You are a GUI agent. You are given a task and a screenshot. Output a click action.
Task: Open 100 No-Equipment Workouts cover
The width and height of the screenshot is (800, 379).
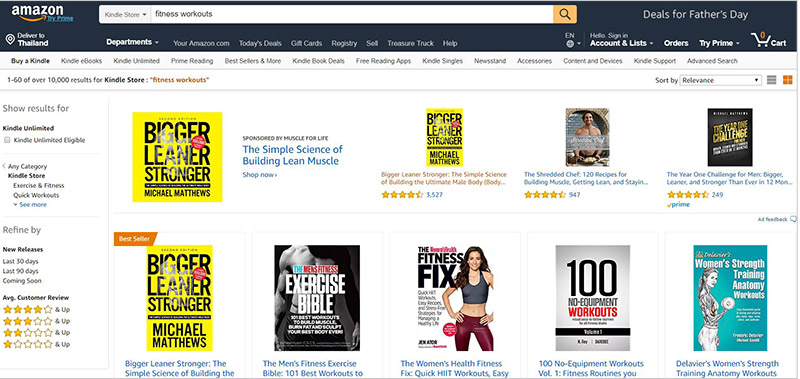pos(593,298)
